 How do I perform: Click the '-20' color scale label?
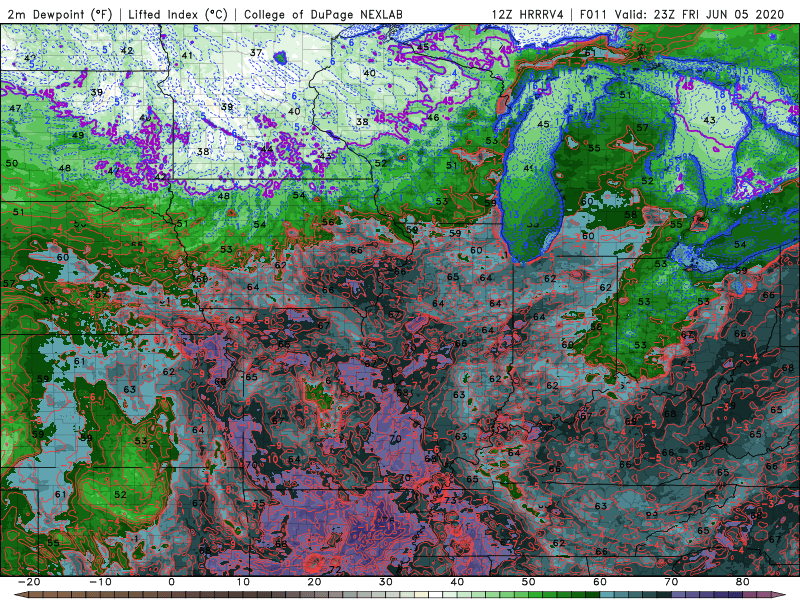[29, 582]
